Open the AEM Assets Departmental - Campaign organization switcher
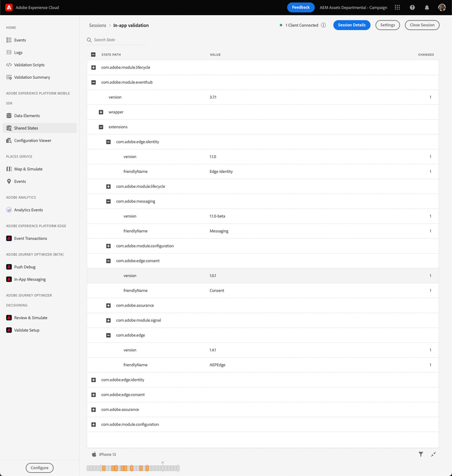452x476 pixels. [x=353, y=8]
